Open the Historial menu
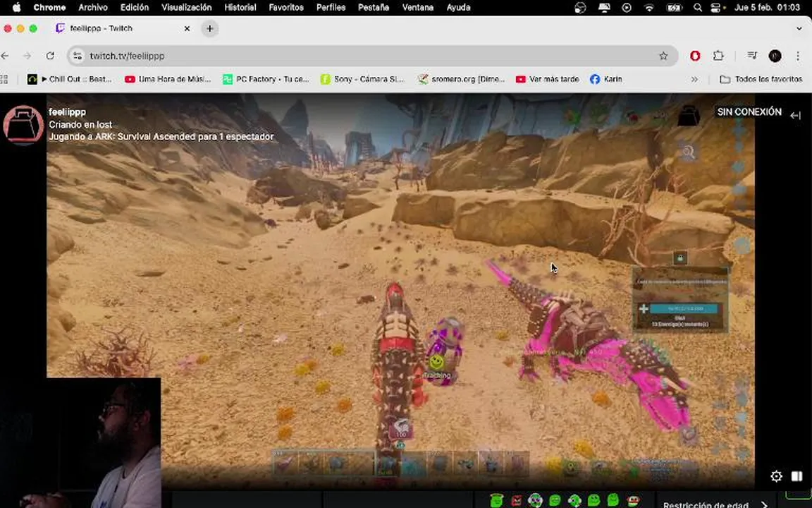The image size is (812, 508). pyautogui.click(x=240, y=7)
